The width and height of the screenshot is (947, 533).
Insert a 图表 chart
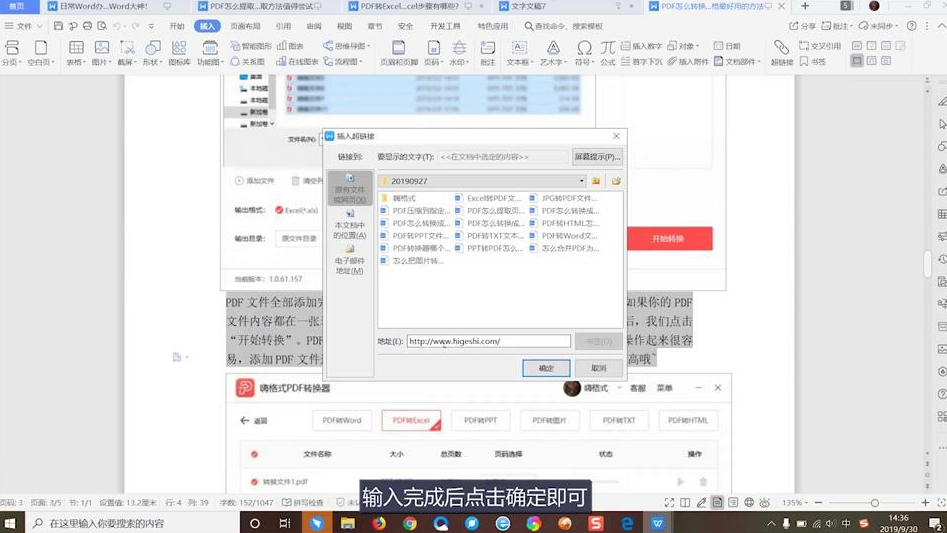(290, 46)
